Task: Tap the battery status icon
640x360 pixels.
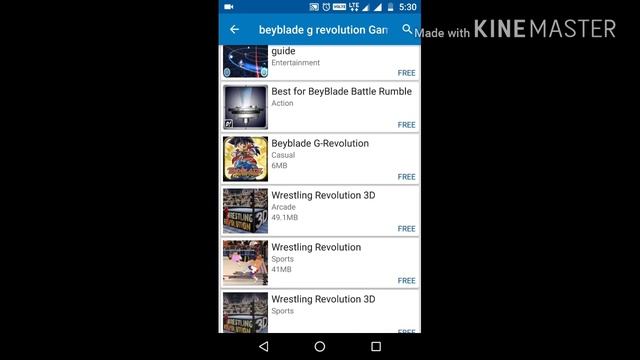Action: pos(391,7)
